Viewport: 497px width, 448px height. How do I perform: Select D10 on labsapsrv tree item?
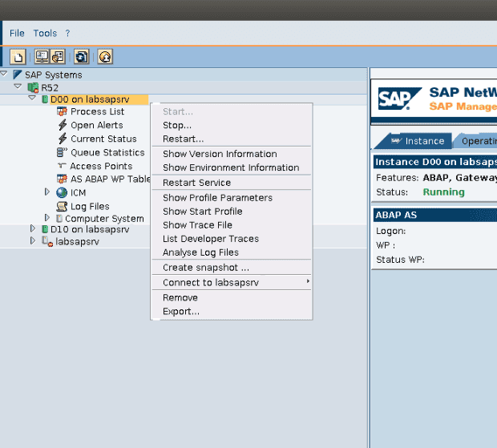coord(90,229)
